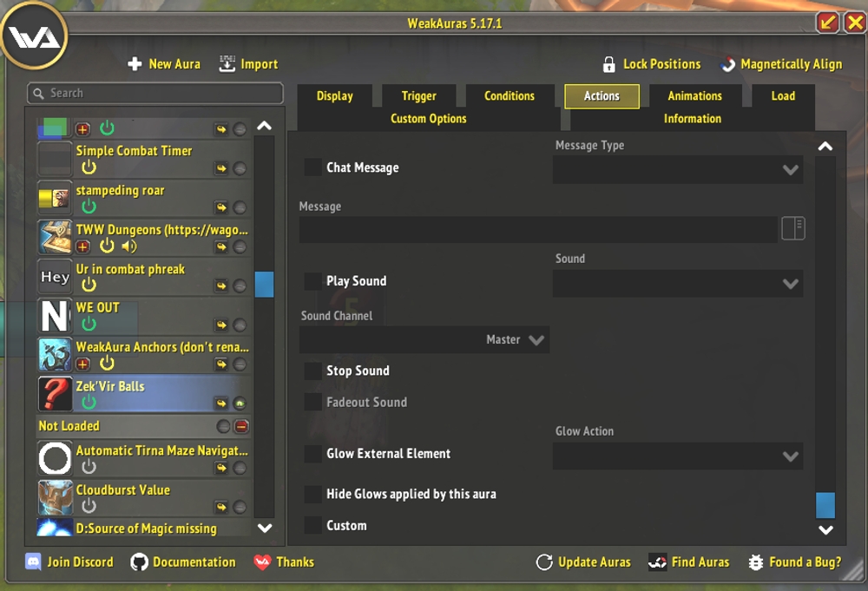This screenshot has height=591, width=868.
Task: Switch to the Display tab
Action: coord(334,95)
